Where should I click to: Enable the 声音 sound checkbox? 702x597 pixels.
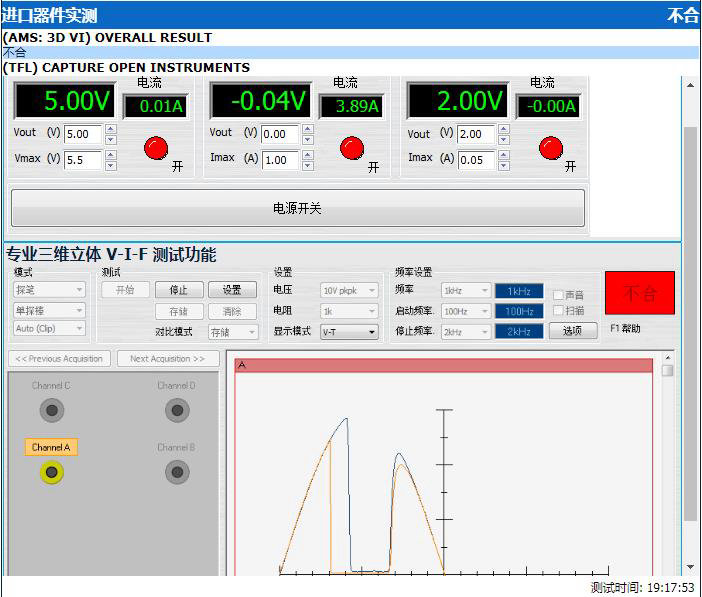coord(558,295)
